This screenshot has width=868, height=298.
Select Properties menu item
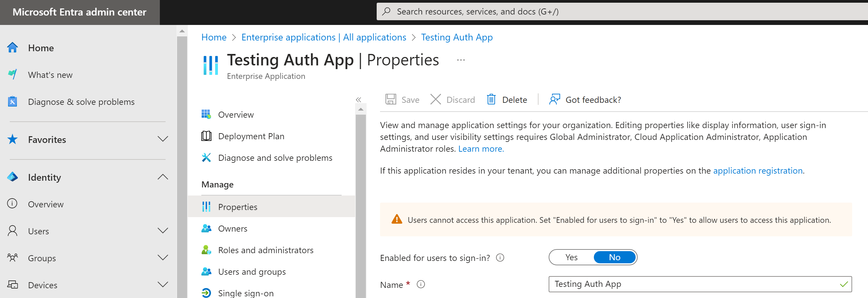[x=271, y=207]
